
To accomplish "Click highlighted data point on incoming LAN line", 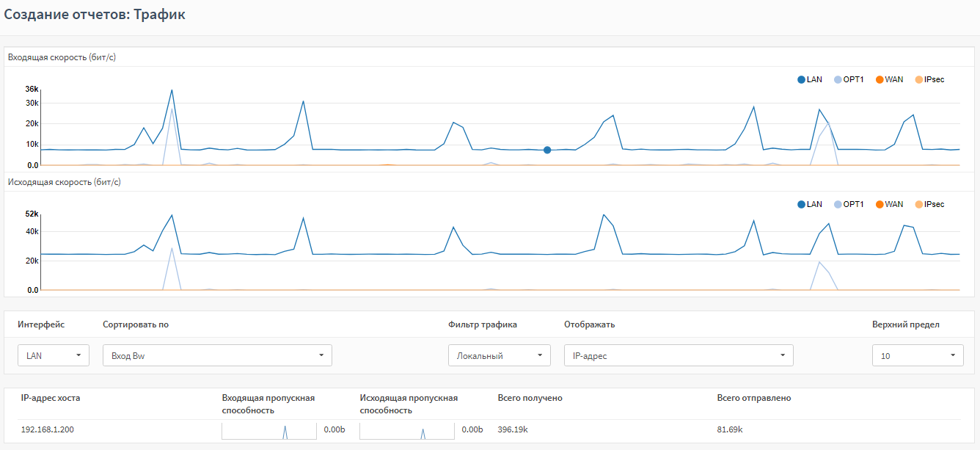I will point(547,150).
